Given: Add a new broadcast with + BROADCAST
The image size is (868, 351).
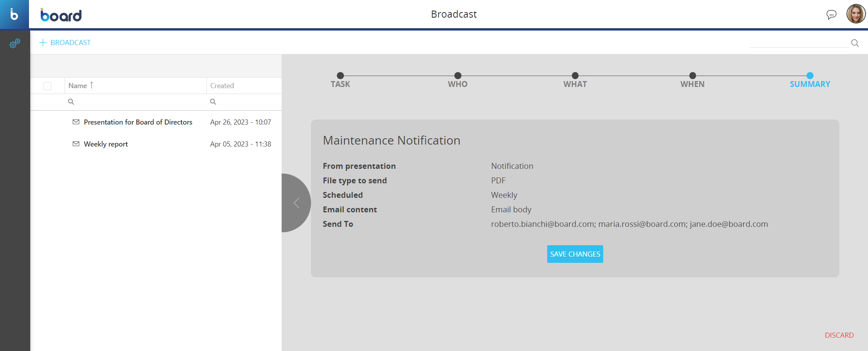Looking at the screenshot, I should [x=65, y=43].
